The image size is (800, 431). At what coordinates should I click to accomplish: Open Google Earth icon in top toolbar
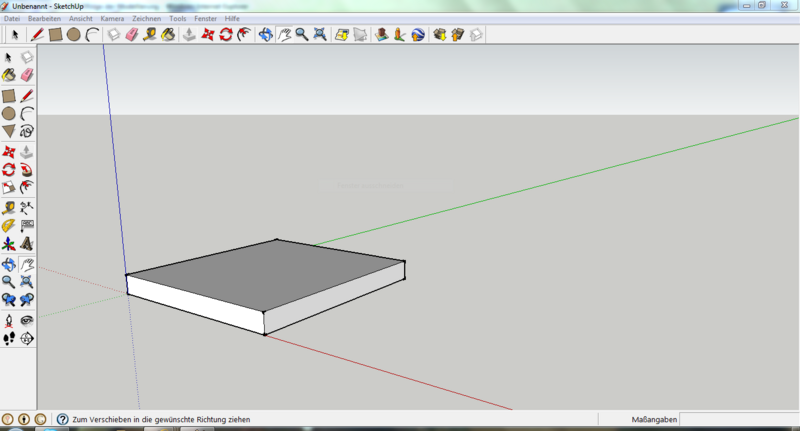pos(417,35)
